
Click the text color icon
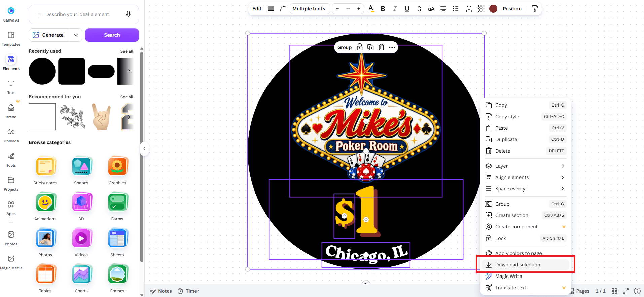click(x=371, y=9)
